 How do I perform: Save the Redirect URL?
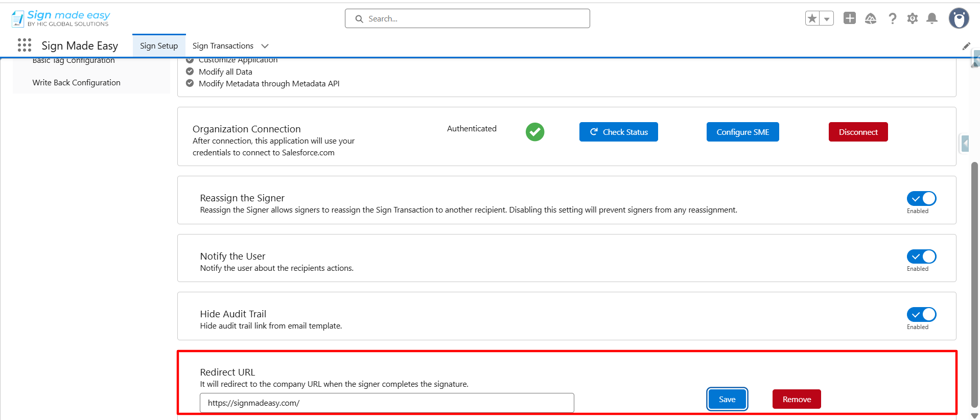727,399
